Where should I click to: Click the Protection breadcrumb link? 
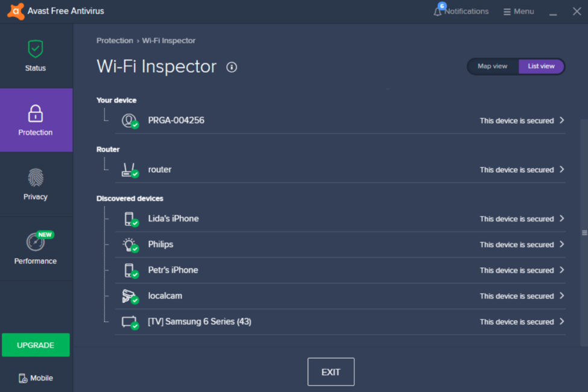(x=115, y=40)
